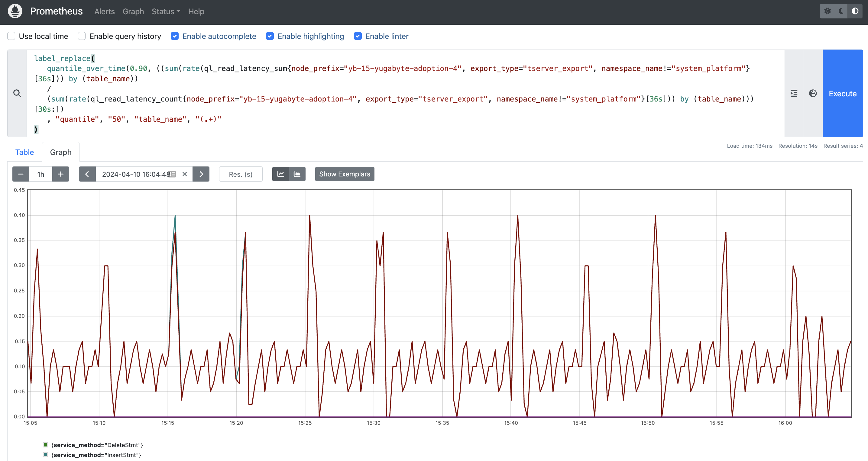The height and width of the screenshot is (461, 868).
Task: Switch to the Table tab
Action: click(24, 152)
